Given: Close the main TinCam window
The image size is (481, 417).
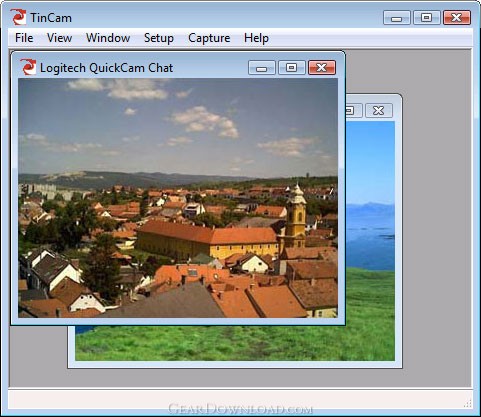Looking at the screenshot, I should (457, 18).
